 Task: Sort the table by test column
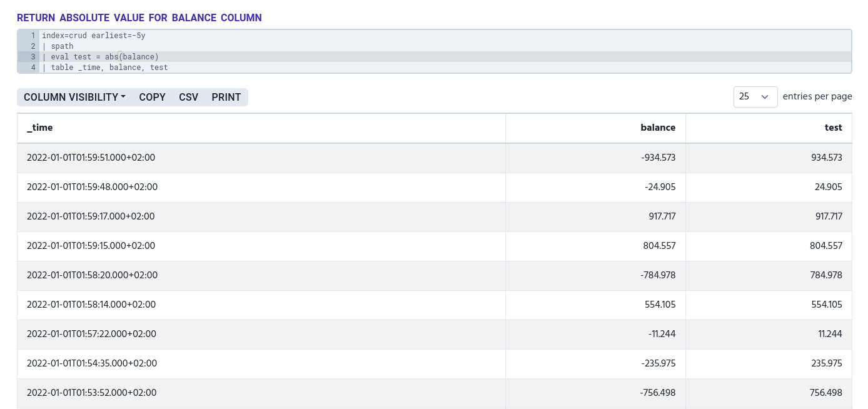(x=833, y=128)
